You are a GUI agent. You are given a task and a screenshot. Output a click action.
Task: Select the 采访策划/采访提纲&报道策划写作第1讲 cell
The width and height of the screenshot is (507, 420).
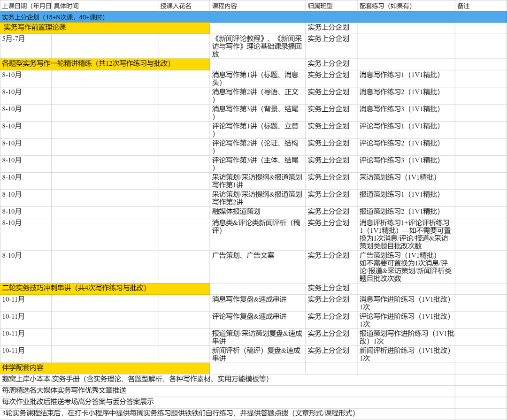(x=258, y=181)
